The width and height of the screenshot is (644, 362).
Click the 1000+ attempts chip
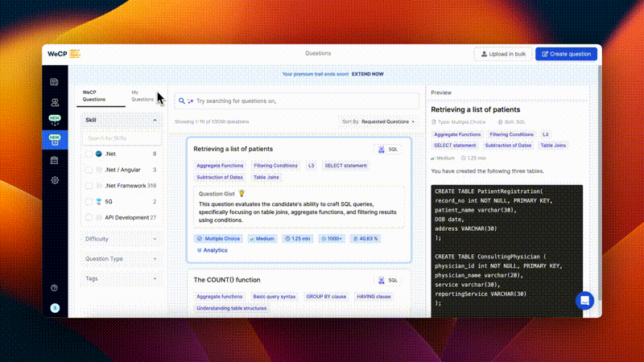(x=332, y=238)
